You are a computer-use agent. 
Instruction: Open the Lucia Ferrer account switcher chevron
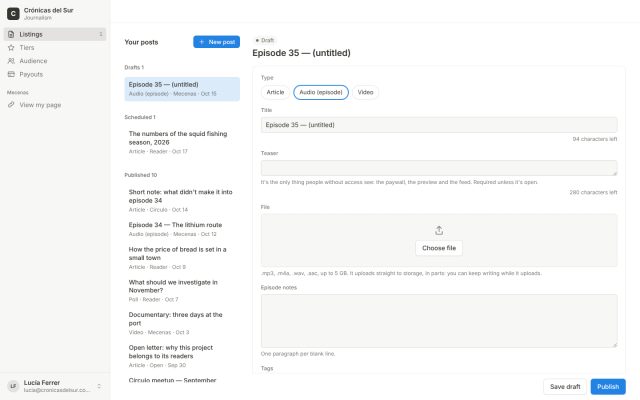[x=99, y=386]
